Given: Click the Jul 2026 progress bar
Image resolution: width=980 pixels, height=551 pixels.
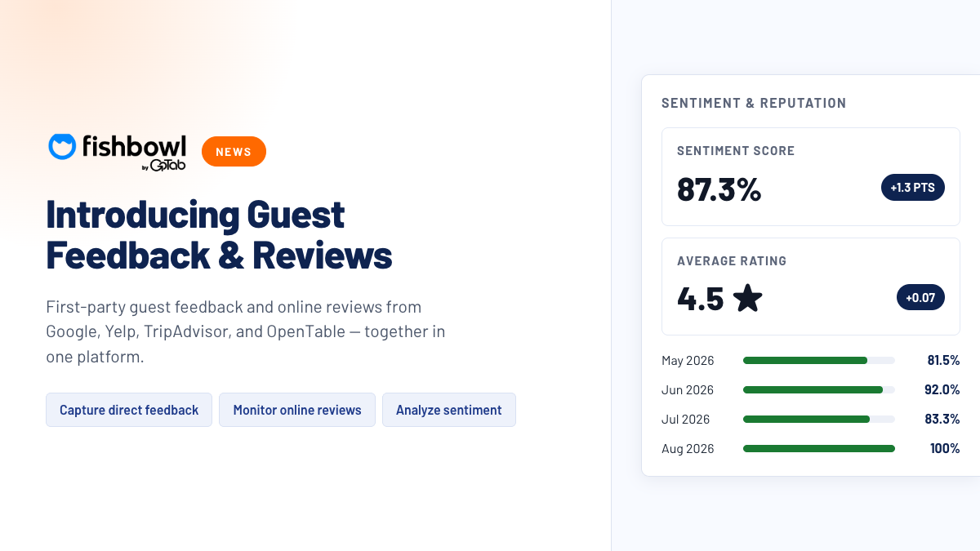Looking at the screenshot, I should click(x=819, y=419).
